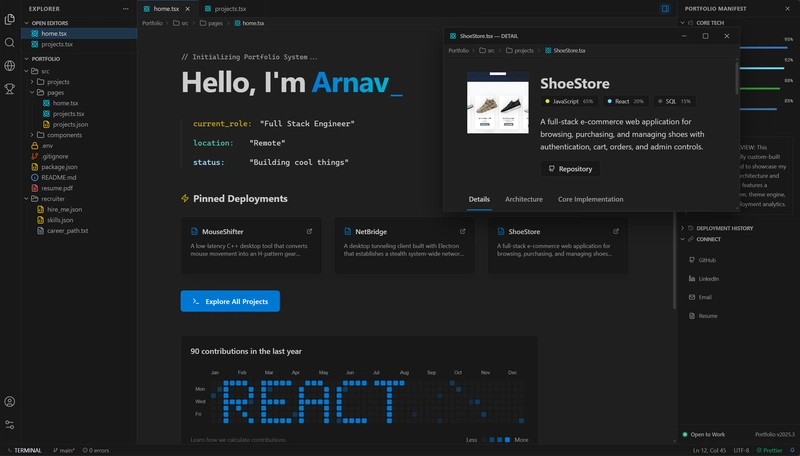Toggle the right sidebar layout icon
800x456 pixels.
click(665, 8)
